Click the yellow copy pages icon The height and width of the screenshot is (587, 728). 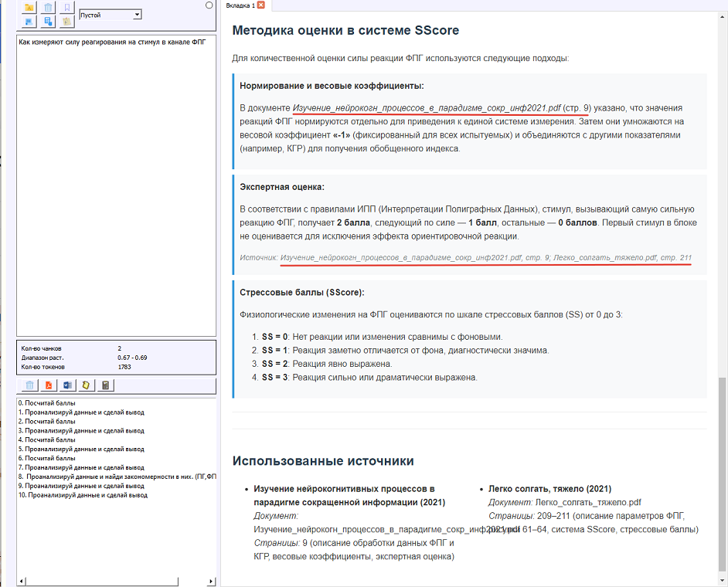(86, 385)
